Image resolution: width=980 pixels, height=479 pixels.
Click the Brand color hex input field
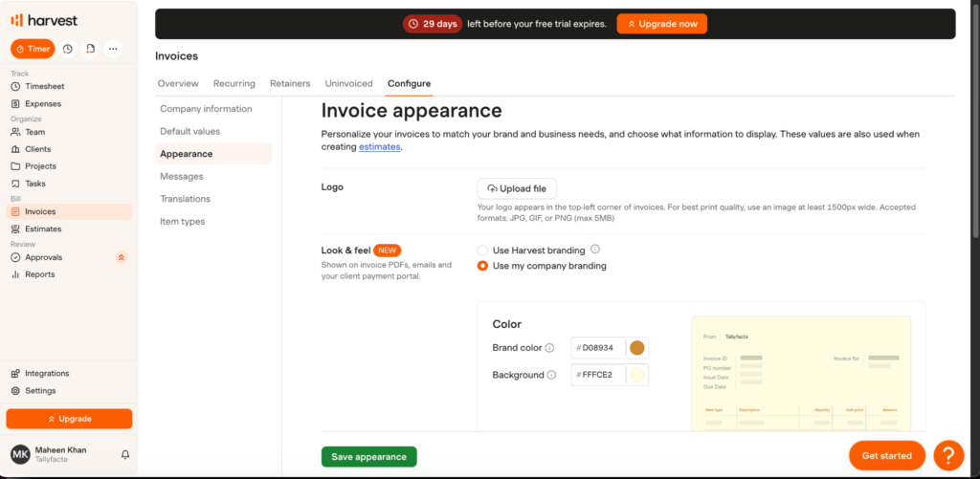(598, 348)
